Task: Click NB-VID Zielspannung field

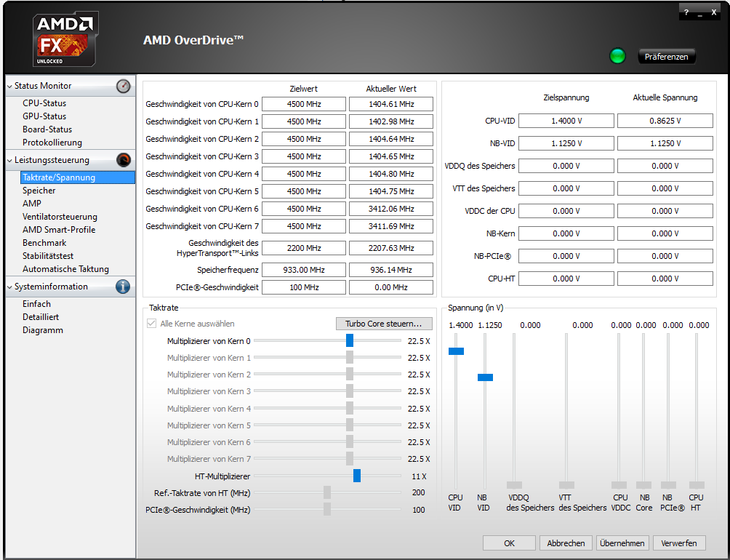Action: click(x=566, y=143)
